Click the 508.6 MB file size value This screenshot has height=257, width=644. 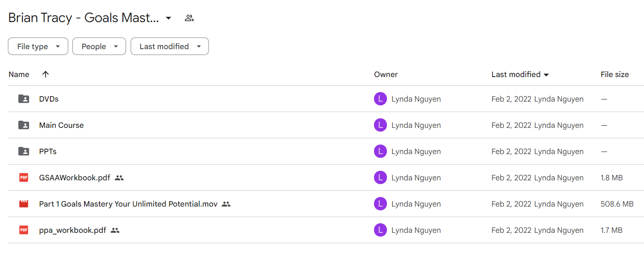pos(617,204)
